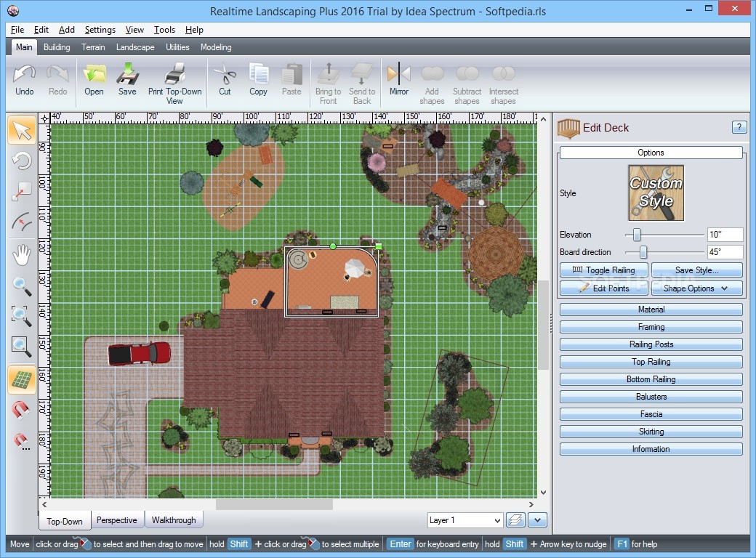Image resolution: width=756 pixels, height=558 pixels.
Task: Open the Layer 1 dropdown
Action: click(x=465, y=520)
